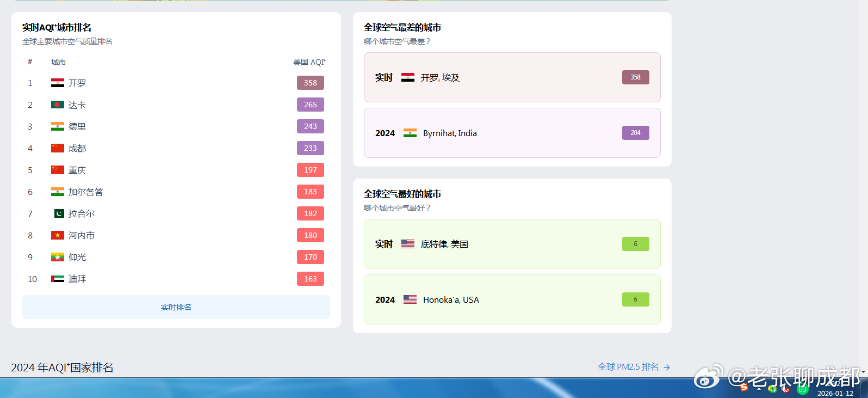Image resolution: width=868 pixels, height=398 pixels.
Task: Select 重庆 in the city ranking list
Action: (77, 170)
